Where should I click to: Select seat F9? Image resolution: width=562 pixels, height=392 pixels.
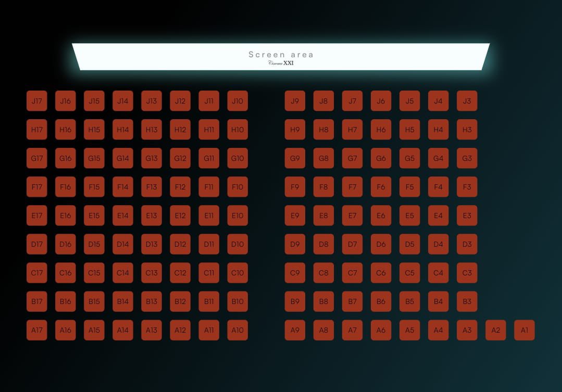pos(295,187)
